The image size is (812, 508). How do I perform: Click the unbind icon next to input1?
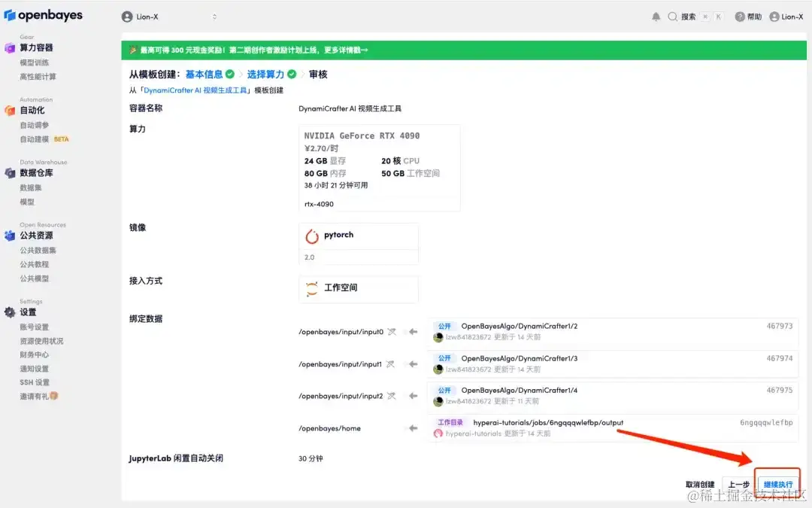pyautogui.click(x=390, y=364)
